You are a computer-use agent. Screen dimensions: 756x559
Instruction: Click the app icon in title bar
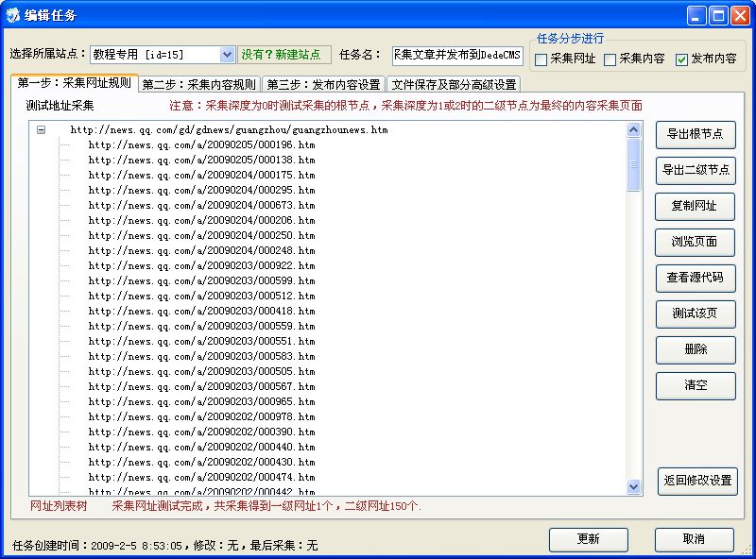[x=13, y=15]
